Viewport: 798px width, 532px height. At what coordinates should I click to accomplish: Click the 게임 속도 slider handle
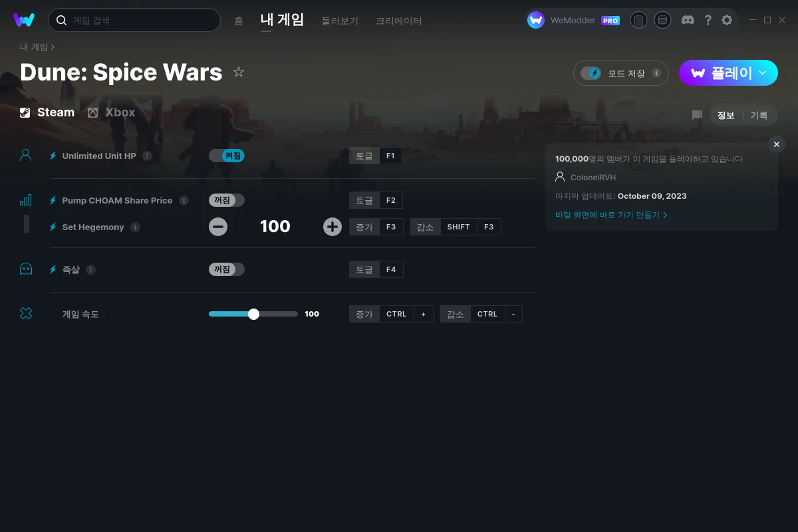(253, 314)
